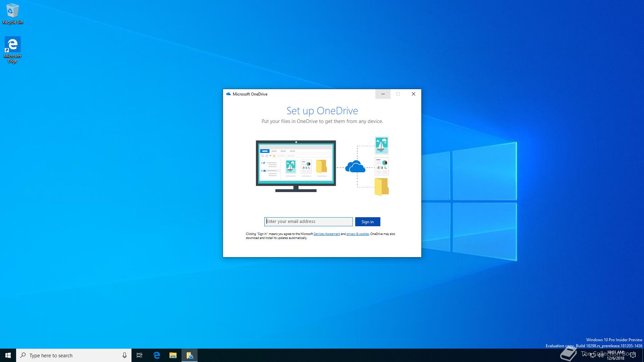The height and width of the screenshot is (362, 644).
Task: Activate Cortana microphone in search box
Action: [124, 355]
